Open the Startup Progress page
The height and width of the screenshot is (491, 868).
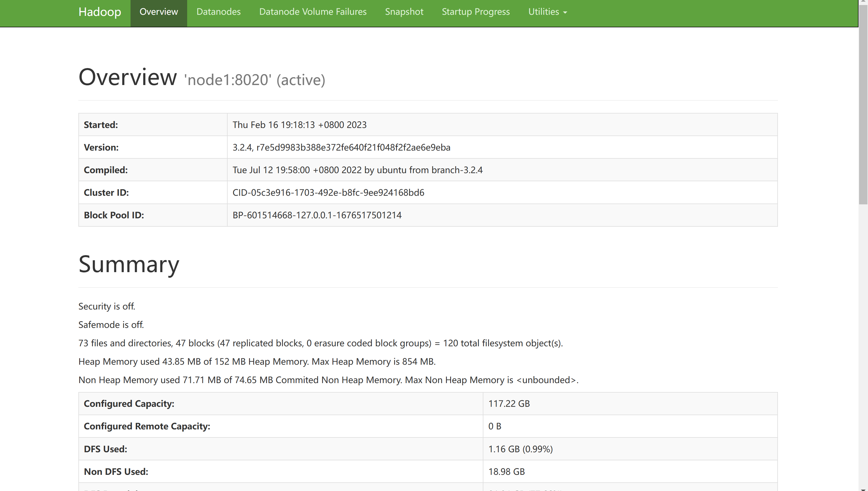(x=475, y=12)
